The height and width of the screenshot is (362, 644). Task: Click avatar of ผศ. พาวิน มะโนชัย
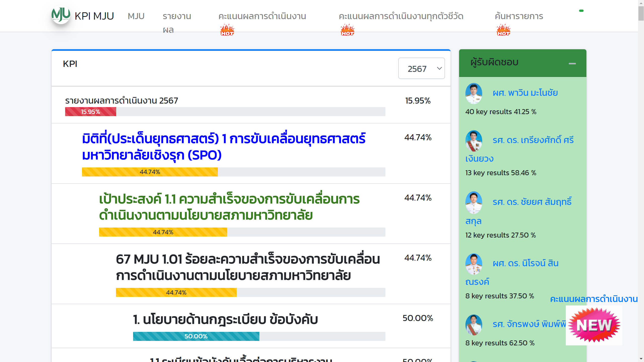click(x=474, y=93)
